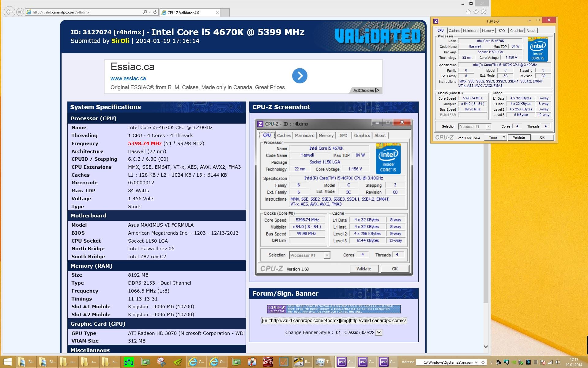
Task: Expand the browser address bar dropdown arrow
Action: coord(150,12)
